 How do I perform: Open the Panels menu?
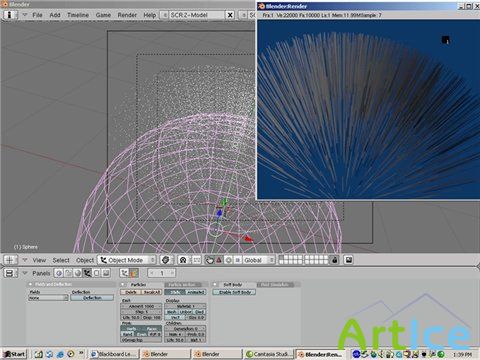(x=41, y=273)
